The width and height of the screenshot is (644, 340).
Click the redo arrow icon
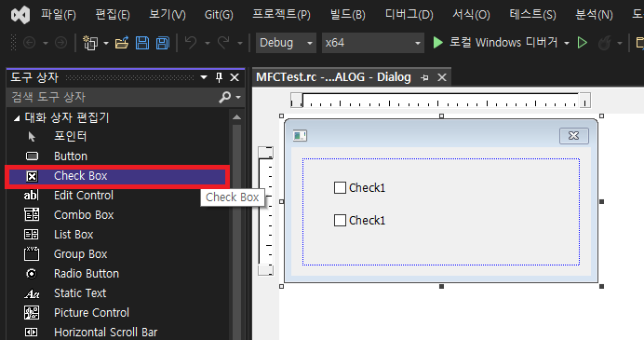click(x=224, y=42)
